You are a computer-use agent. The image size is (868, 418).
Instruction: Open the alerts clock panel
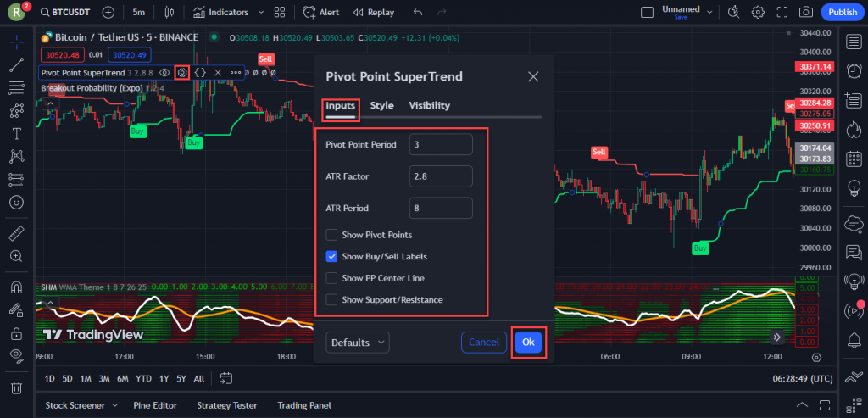(x=854, y=71)
